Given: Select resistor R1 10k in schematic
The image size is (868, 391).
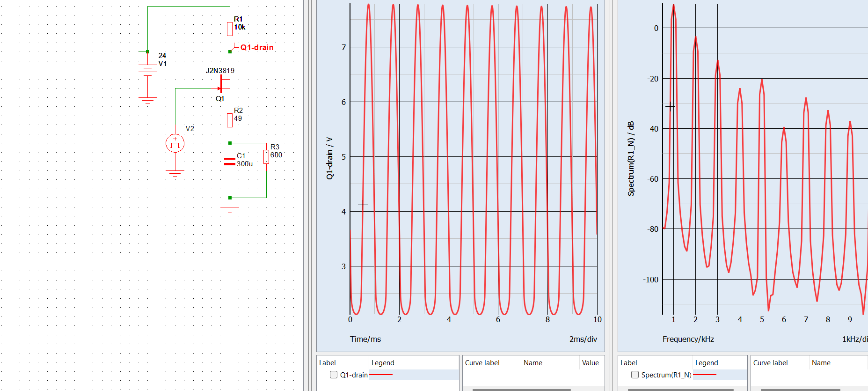Looking at the screenshot, I should pyautogui.click(x=230, y=29).
